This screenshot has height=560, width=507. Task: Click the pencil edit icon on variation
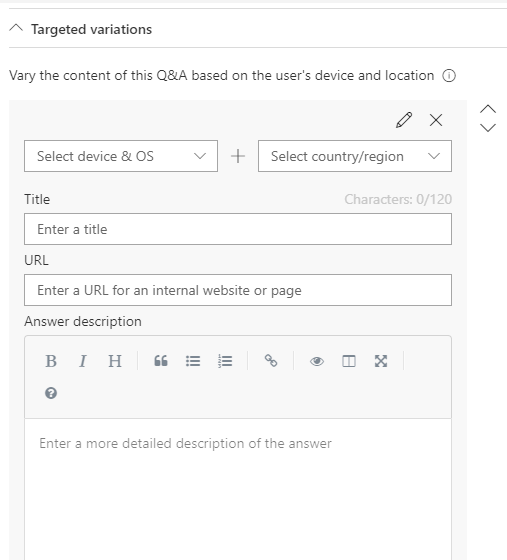pyautogui.click(x=404, y=120)
